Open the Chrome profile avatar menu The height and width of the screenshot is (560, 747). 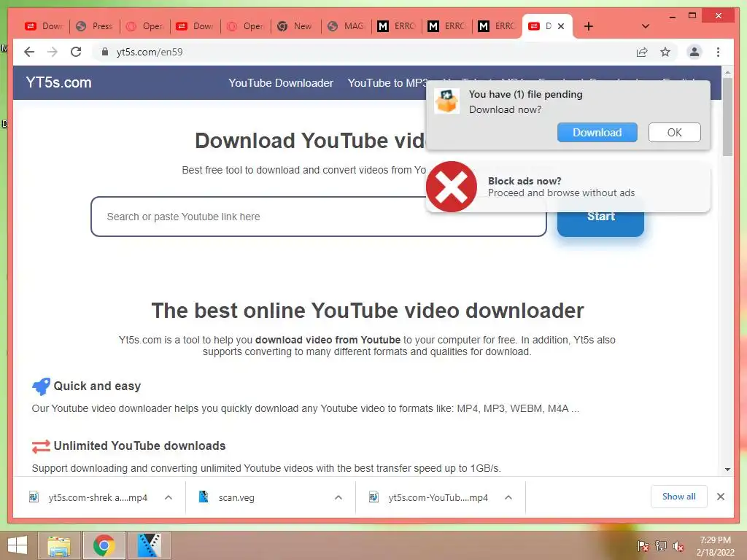pyautogui.click(x=694, y=52)
